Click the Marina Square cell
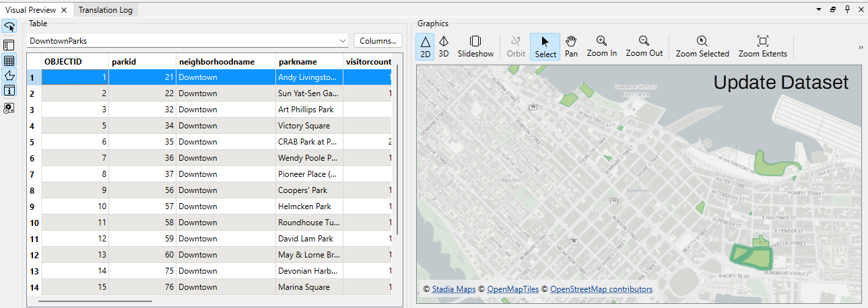 tap(309, 287)
